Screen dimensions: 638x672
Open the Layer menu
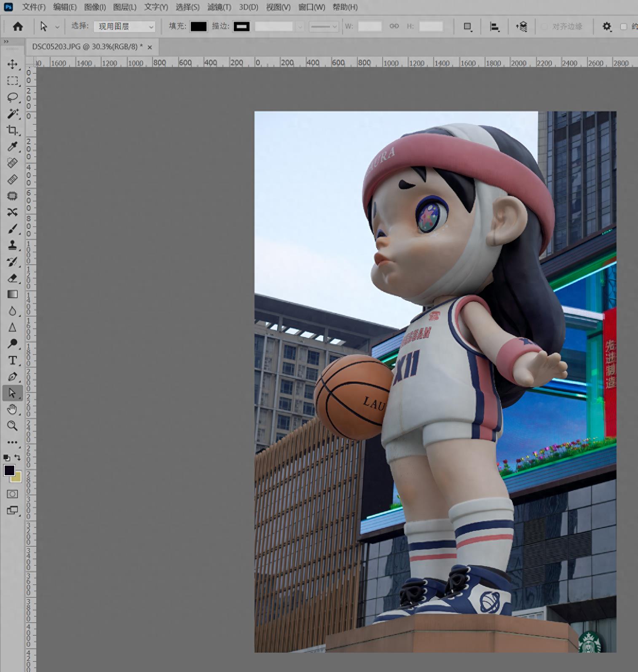(125, 7)
